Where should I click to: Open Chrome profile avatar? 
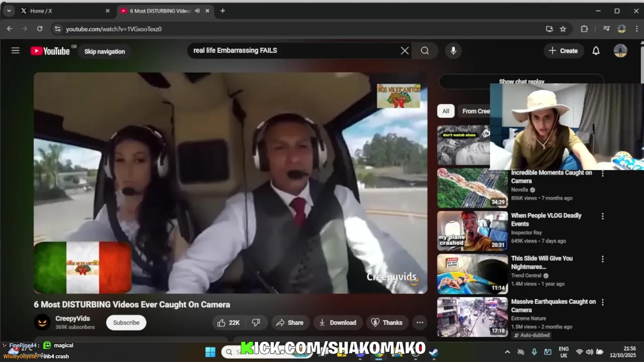pyautogui.click(x=621, y=29)
